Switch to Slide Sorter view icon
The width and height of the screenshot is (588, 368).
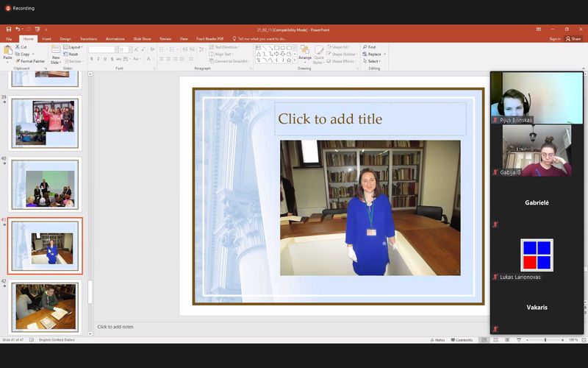click(497, 340)
